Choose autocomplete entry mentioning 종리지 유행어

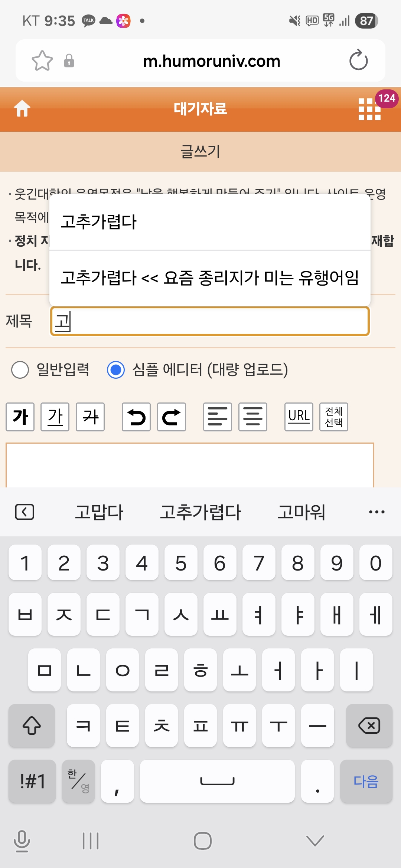click(210, 278)
